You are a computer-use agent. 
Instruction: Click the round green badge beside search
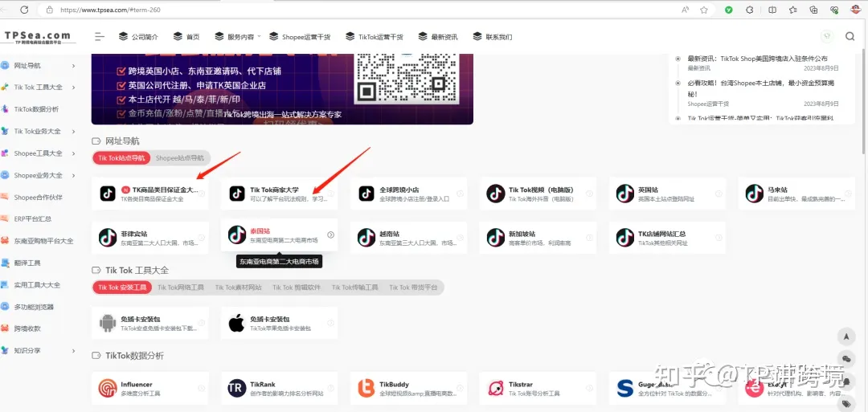[827, 36]
